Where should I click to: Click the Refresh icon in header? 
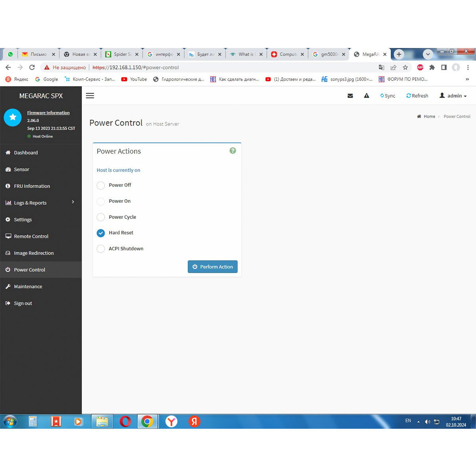pyautogui.click(x=409, y=96)
